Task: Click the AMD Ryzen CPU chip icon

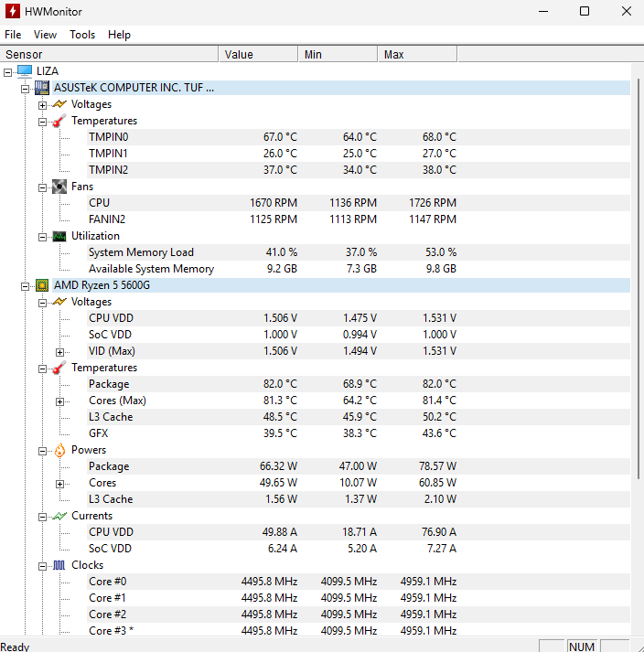Action: (x=42, y=285)
